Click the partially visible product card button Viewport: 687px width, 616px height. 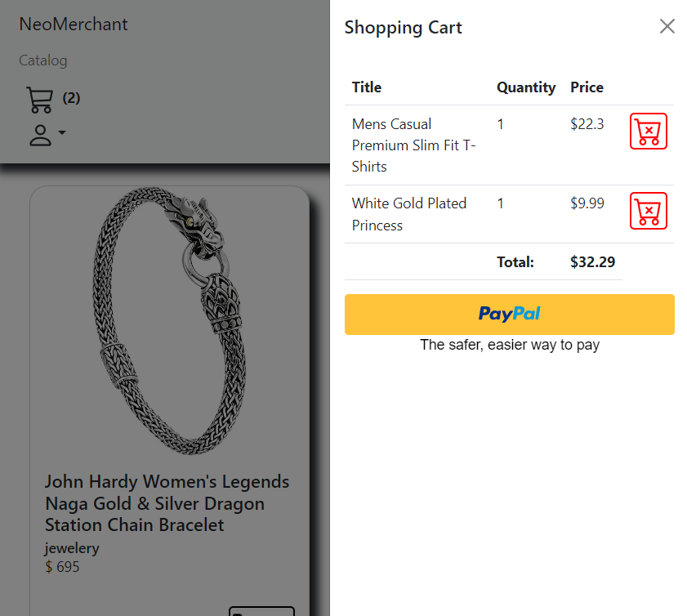tap(261, 611)
